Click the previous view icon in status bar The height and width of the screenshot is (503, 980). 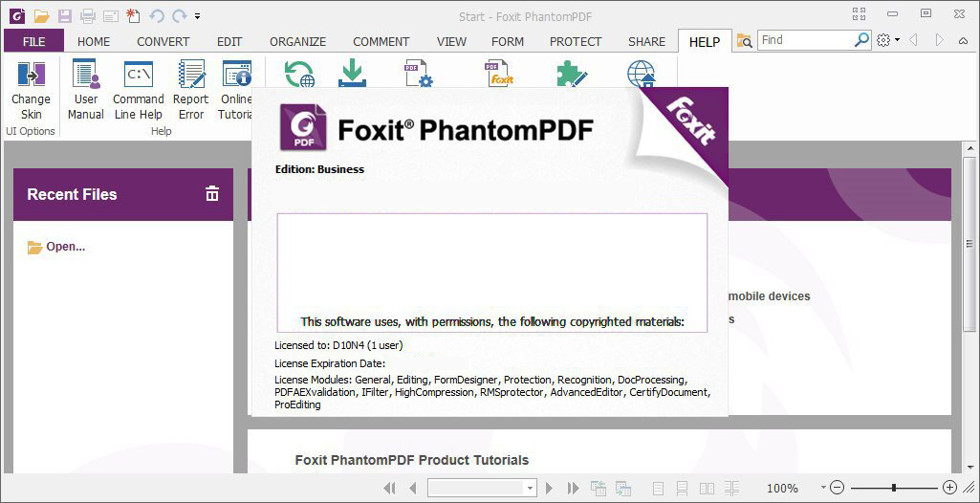pos(599,488)
